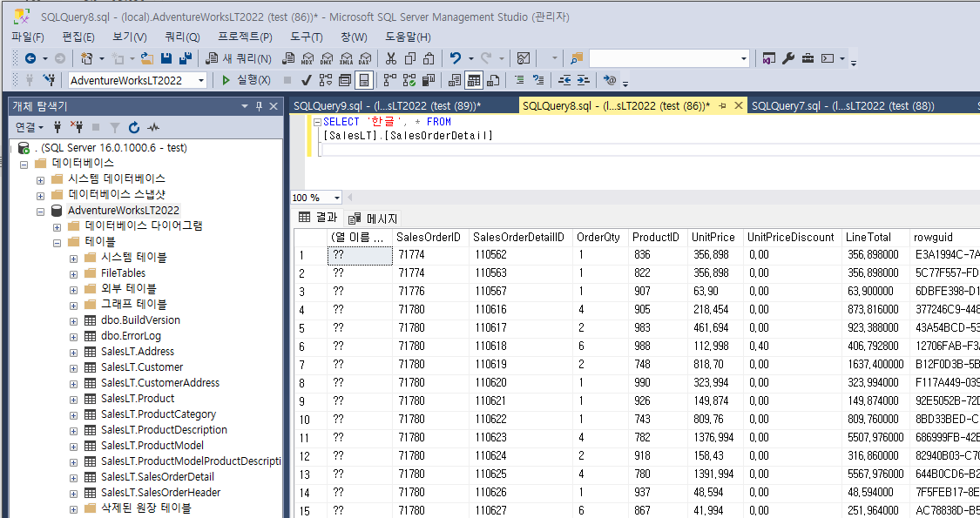Open new MDX query icon

tap(308, 58)
